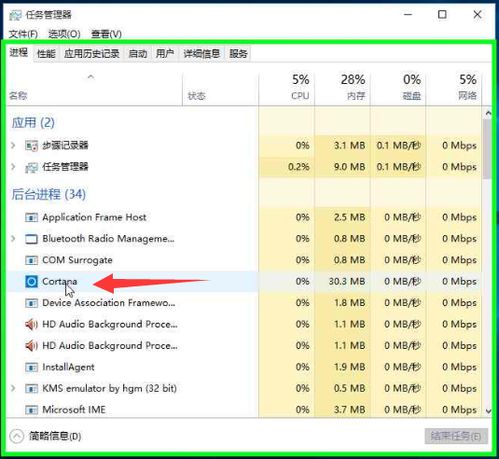The width and height of the screenshot is (499, 459).
Task: Open the 详细信息 tab
Action: (202, 54)
